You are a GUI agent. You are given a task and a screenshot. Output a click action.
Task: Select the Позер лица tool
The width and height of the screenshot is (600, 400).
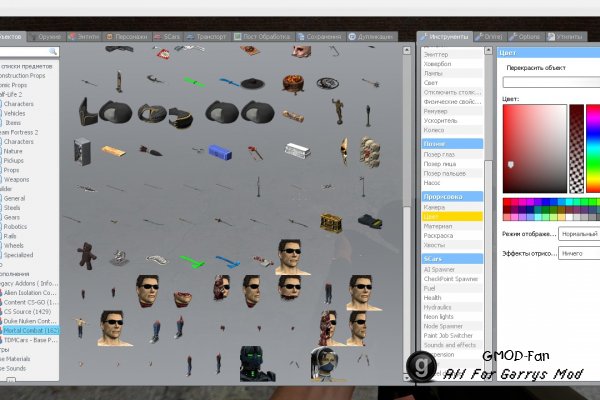(452, 164)
